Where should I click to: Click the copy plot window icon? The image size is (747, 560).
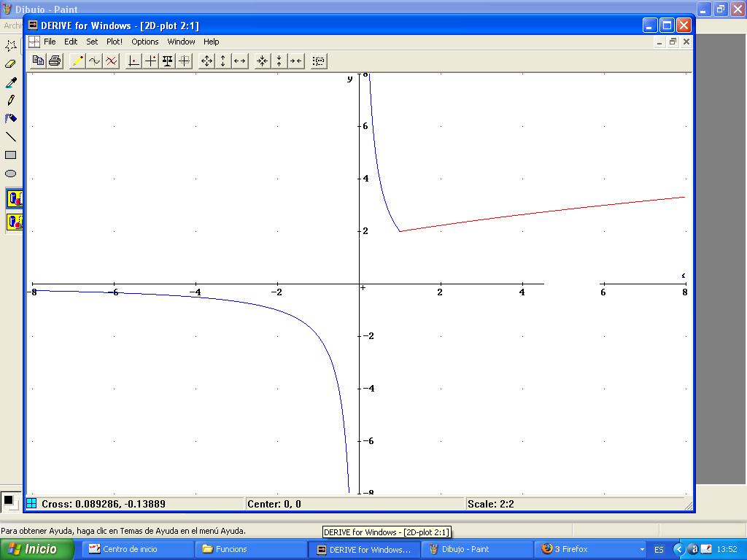click(x=38, y=61)
